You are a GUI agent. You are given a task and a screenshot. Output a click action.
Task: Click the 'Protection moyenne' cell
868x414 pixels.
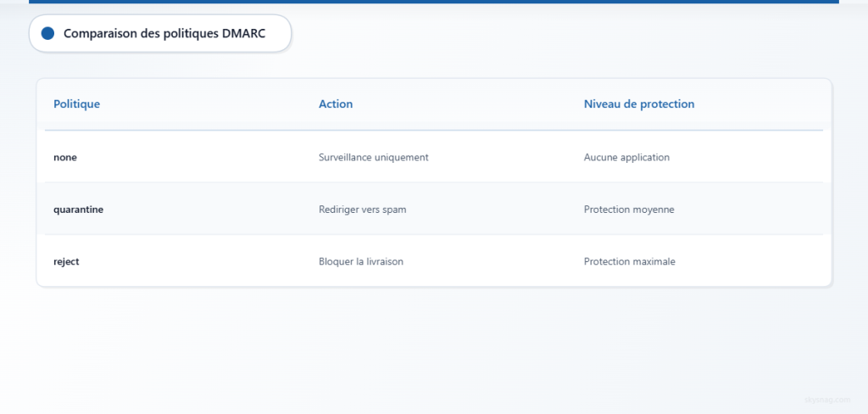click(629, 210)
